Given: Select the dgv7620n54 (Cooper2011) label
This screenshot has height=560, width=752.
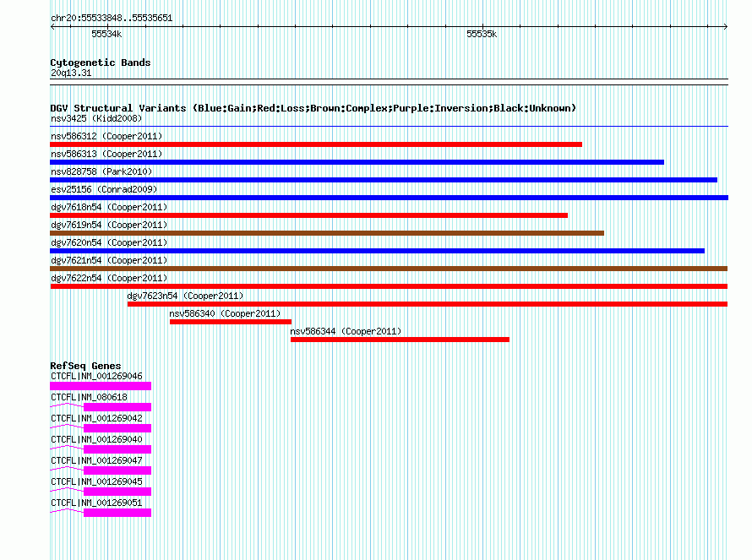Looking at the screenshot, I should pyautogui.click(x=109, y=242).
